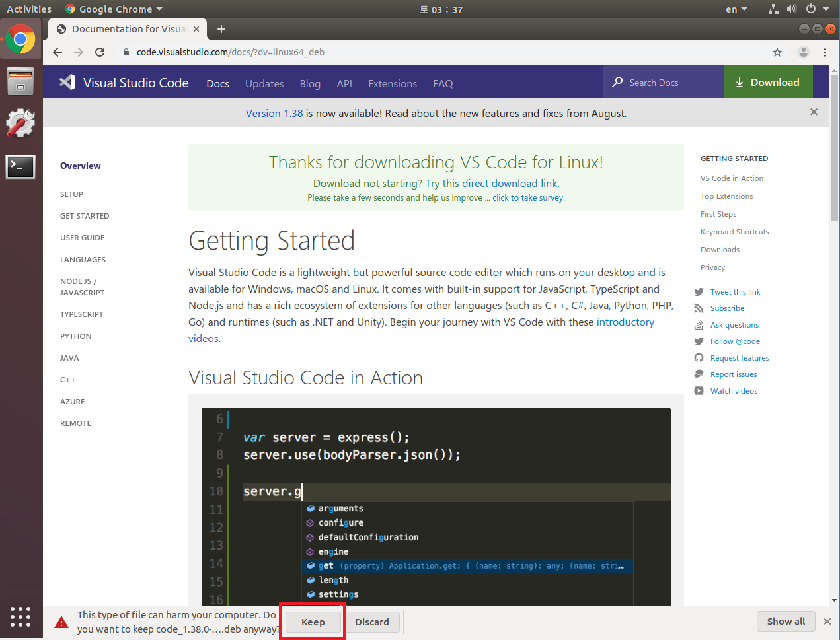Open the Chrome profile avatar
Image resolution: width=840 pixels, height=640 pixels.
(804, 52)
